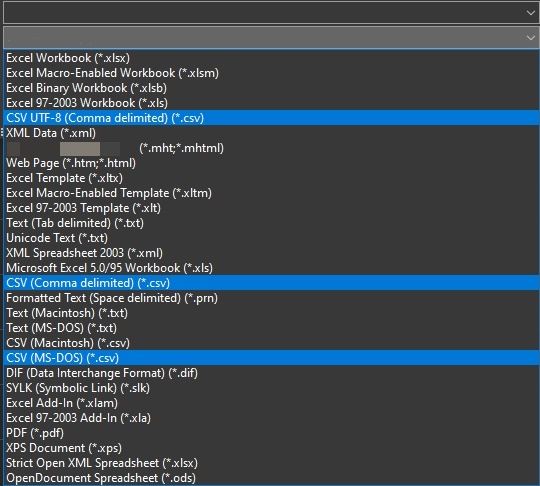540x486 pixels.
Task: Choose OpenDocument Spreadsheet (*.ods)
Action: (271, 478)
